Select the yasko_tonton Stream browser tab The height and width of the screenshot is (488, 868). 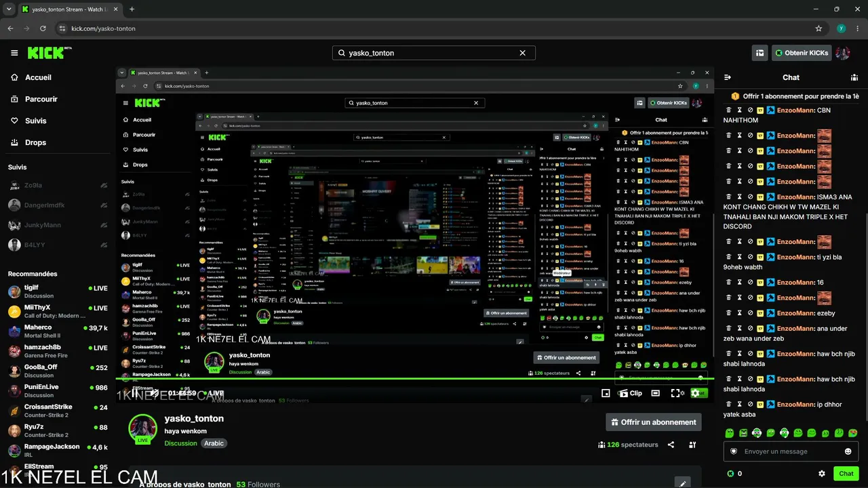(71, 9)
